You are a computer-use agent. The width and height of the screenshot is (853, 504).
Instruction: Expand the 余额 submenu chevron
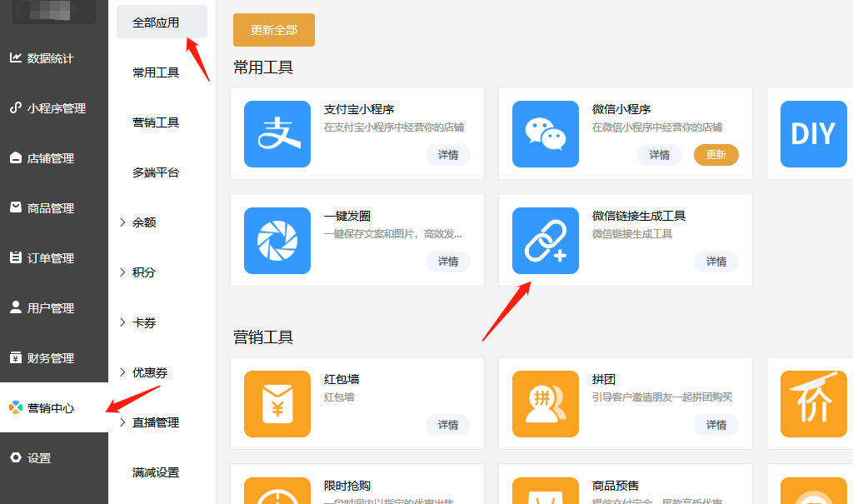coord(122,222)
